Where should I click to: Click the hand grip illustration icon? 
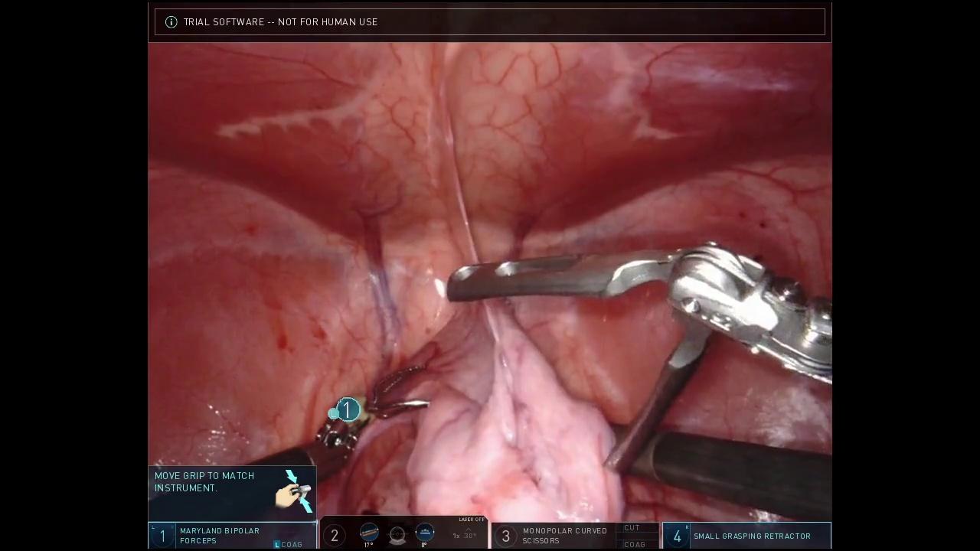[296, 491]
